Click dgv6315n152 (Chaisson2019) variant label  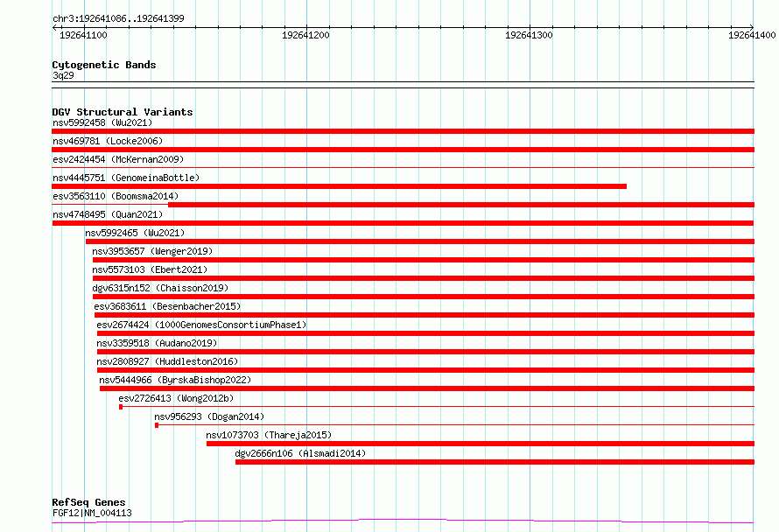click(x=160, y=288)
